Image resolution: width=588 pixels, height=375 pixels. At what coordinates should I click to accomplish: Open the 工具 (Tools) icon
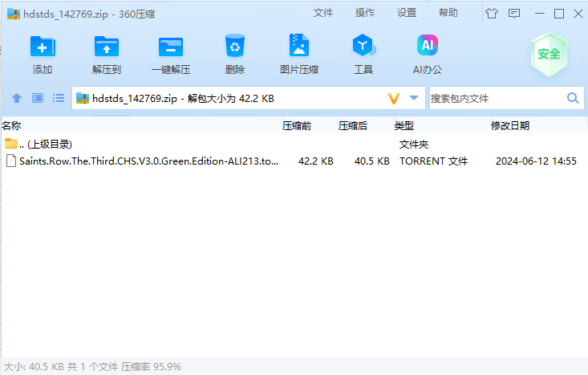363,46
